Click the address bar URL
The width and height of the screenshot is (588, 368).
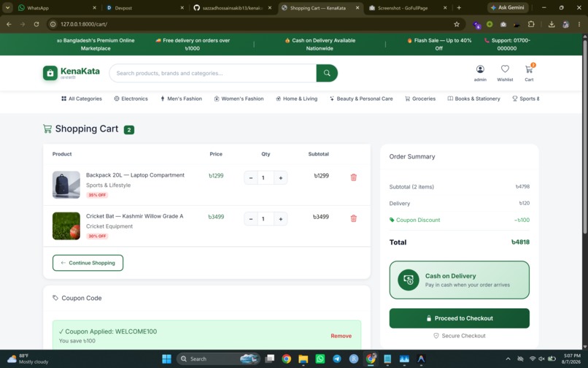(84, 24)
